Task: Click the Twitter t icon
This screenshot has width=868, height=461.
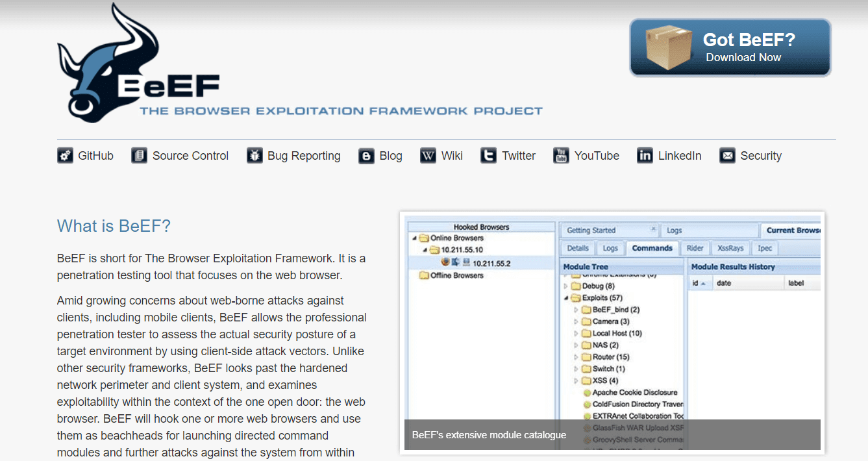Action: pyautogui.click(x=489, y=156)
